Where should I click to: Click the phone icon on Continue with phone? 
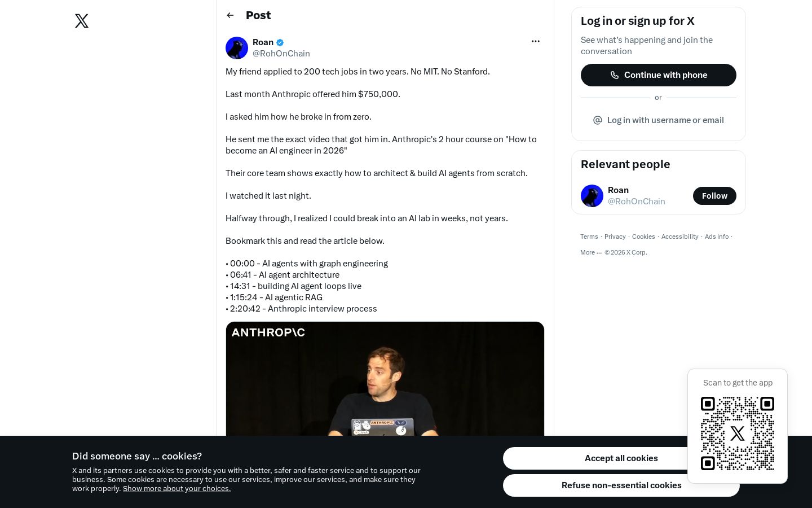pos(615,75)
